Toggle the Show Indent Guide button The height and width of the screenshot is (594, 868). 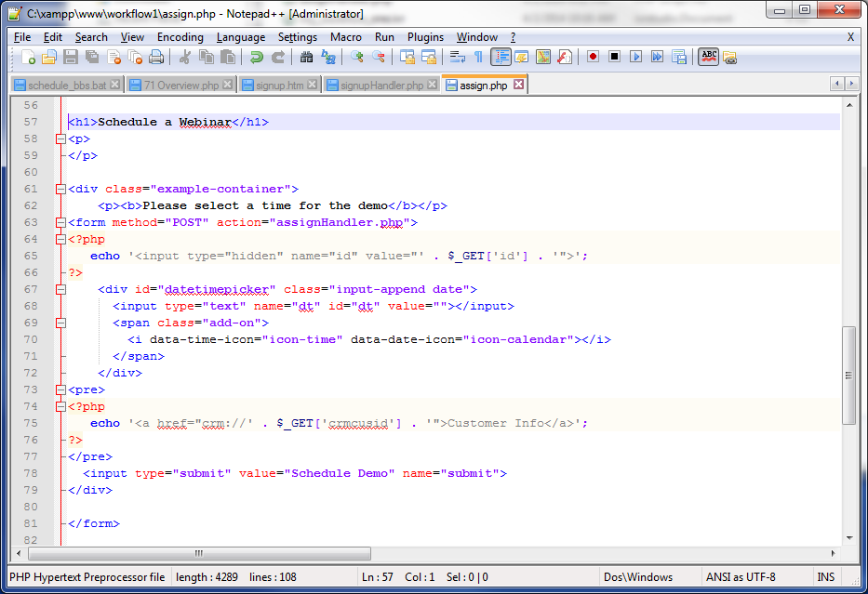(x=501, y=58)
